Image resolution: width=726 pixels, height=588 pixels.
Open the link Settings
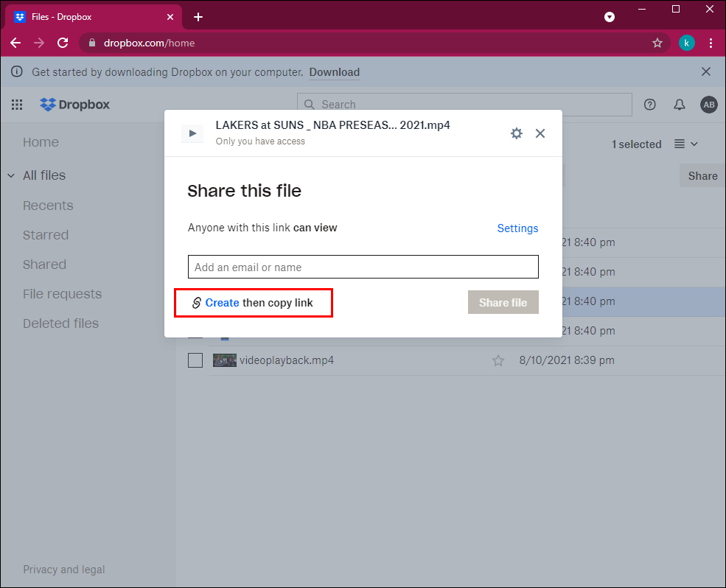tap(517, 228)
